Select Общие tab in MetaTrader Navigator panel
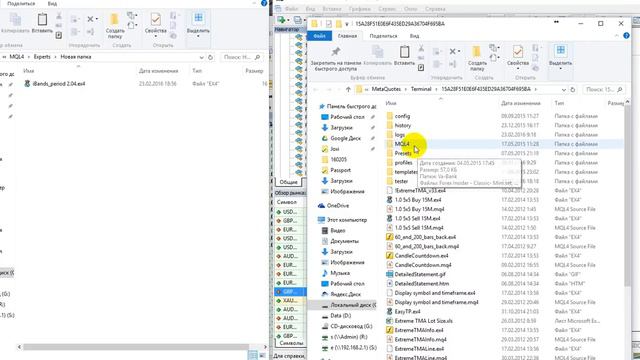Screen dimensions: 640x360 pos(289,182)
